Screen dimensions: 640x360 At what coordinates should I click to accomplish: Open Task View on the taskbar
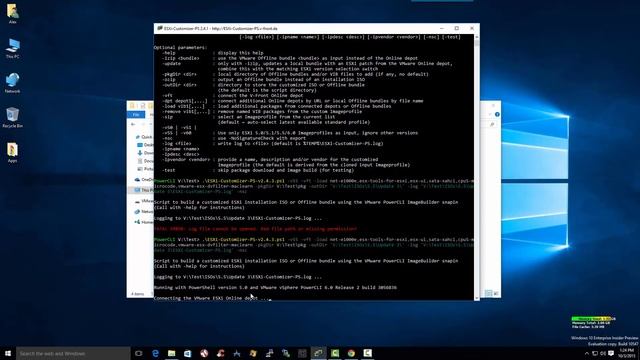coord(139,353)
